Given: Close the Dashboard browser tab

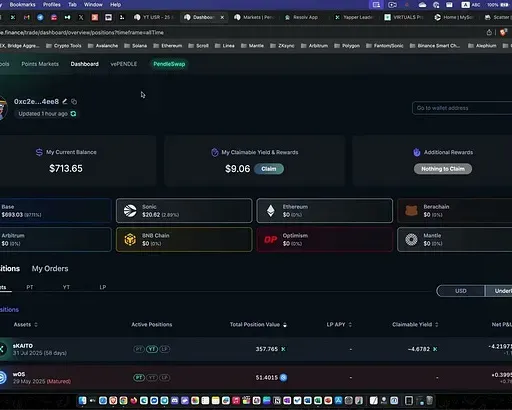Looking at the screenshot, I should point(222,17).
